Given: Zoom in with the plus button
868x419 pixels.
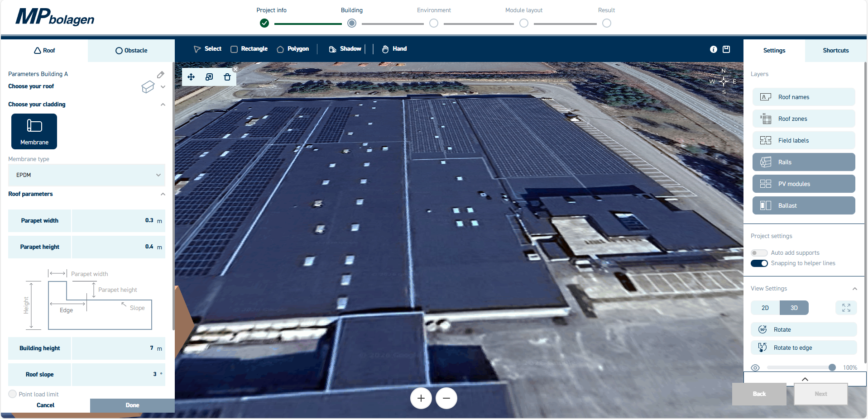Looking at the screenshot, I should pos(421,398).
